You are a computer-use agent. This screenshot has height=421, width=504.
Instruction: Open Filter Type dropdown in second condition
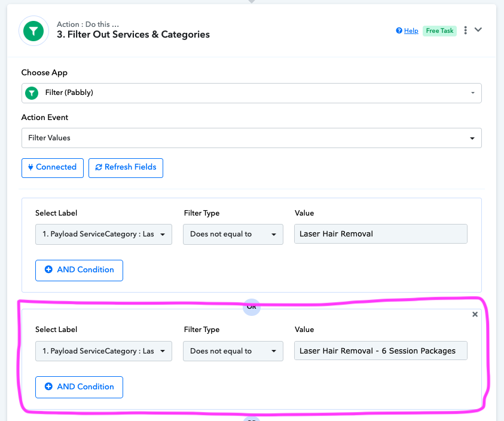pyautogui.click(x=233, y=351)
